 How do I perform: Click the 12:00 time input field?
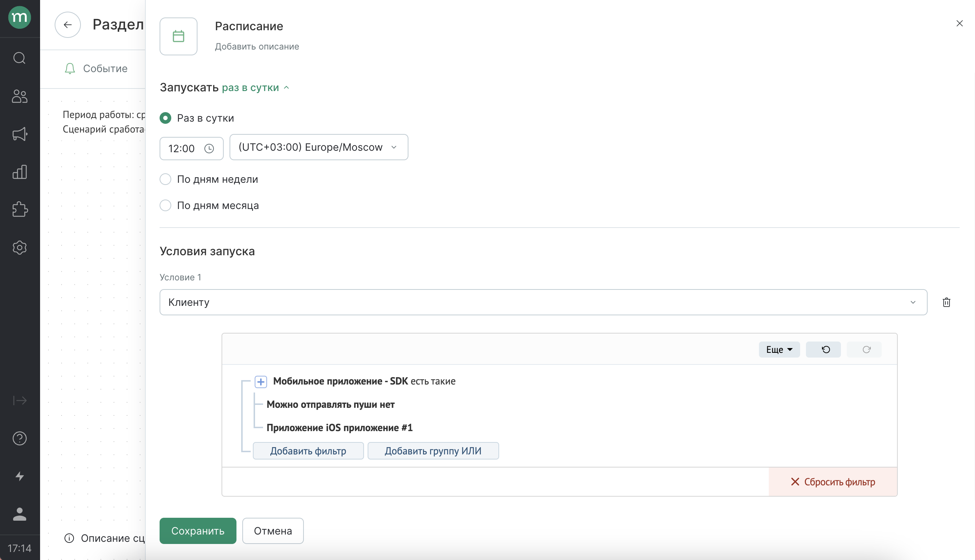point(192,149)
